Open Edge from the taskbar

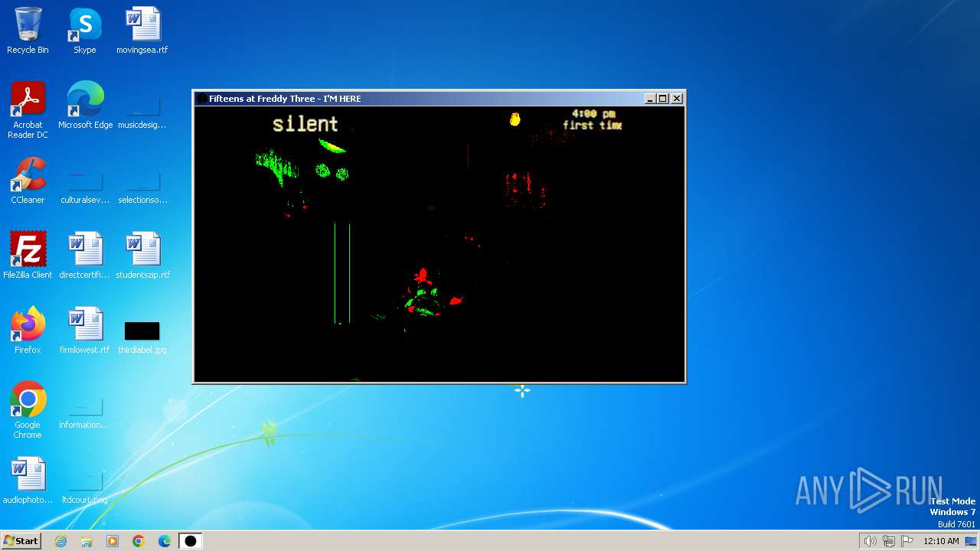pyautogui.click(x=165, y=541)
